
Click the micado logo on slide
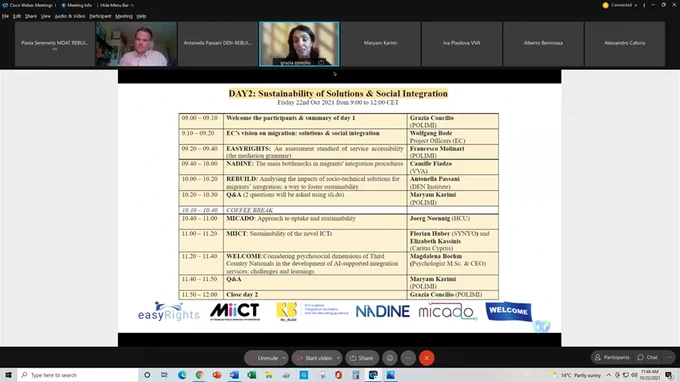coord(448,311)
